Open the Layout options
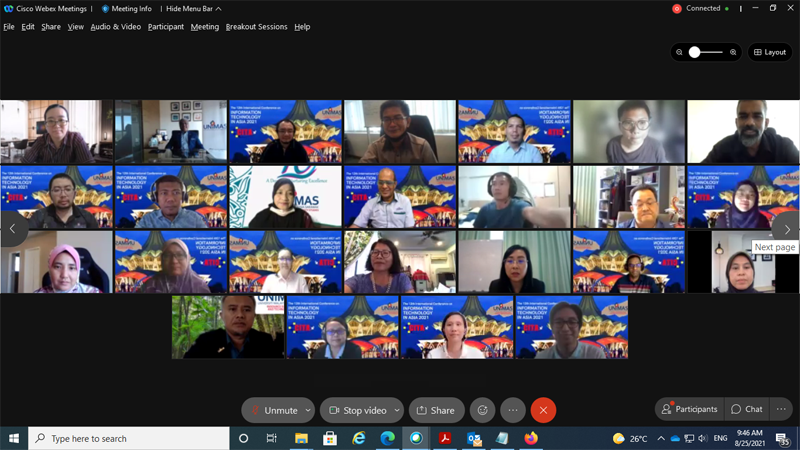 [770, 52]
